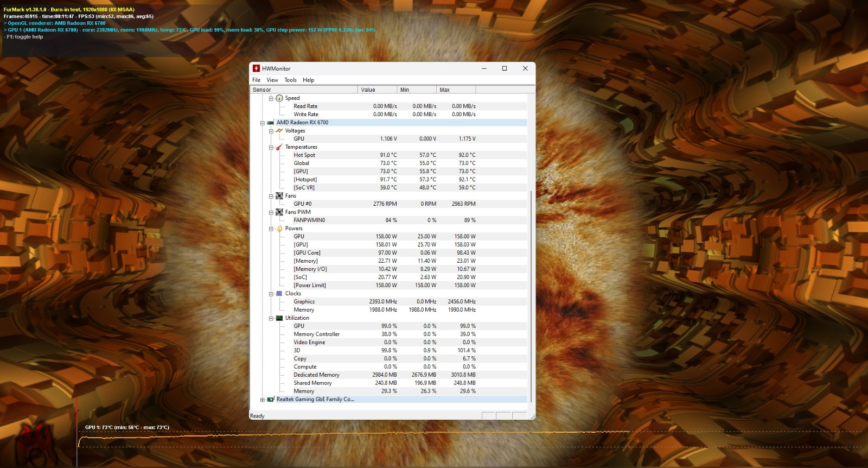Click the HWMonitor app icon in title bar
This screenshot has width=868, height=468.
click(256, 68)
